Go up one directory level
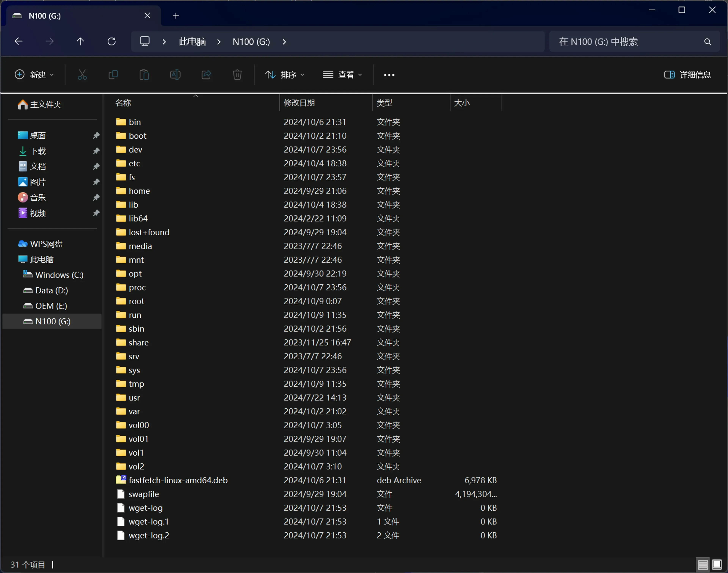 [80, 42]
